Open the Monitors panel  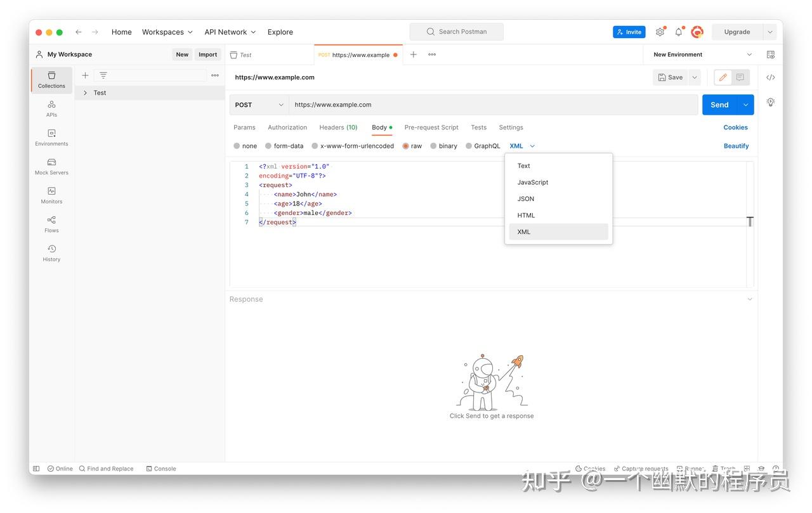pos(51,195)
